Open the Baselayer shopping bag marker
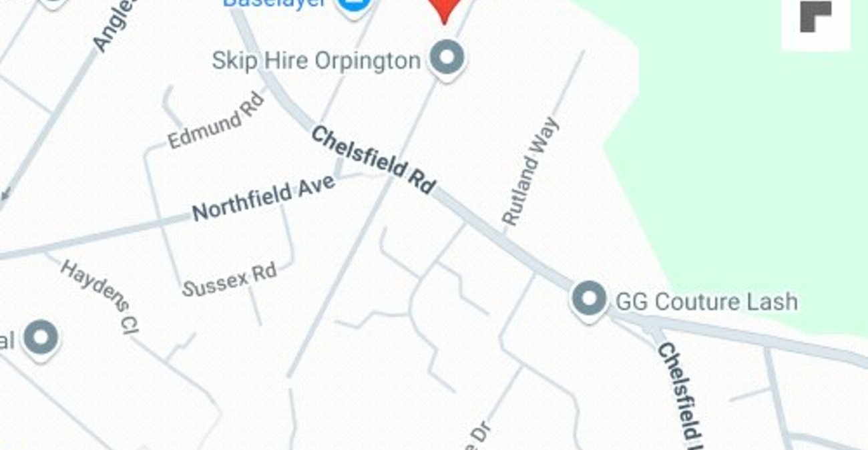Screen dimensions: 868x450 (355, 7)
